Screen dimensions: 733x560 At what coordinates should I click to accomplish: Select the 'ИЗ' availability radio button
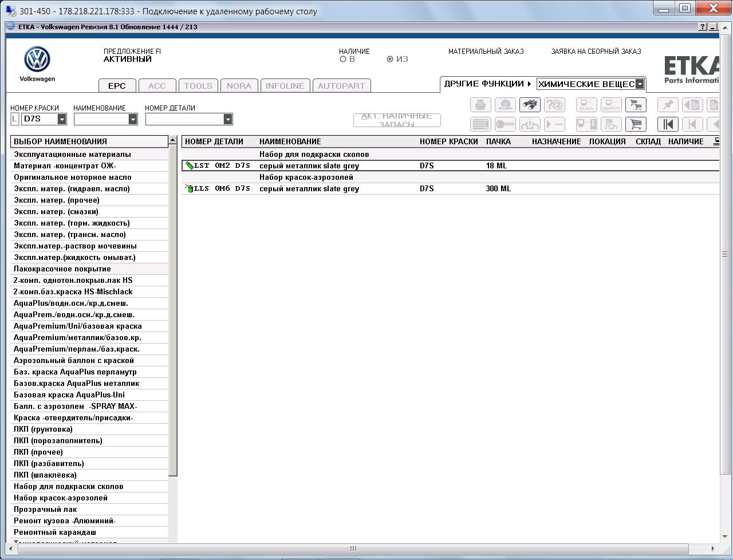tap(390, 59)
